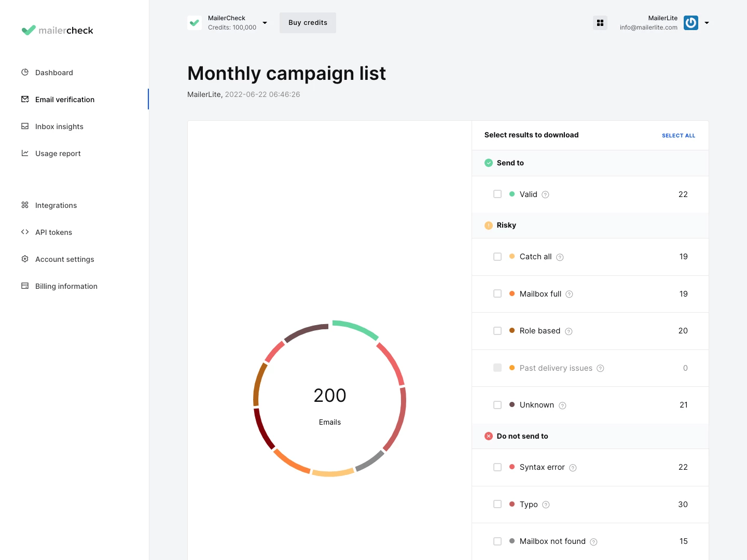Tick the Role based checkbox

pos(497,331)
